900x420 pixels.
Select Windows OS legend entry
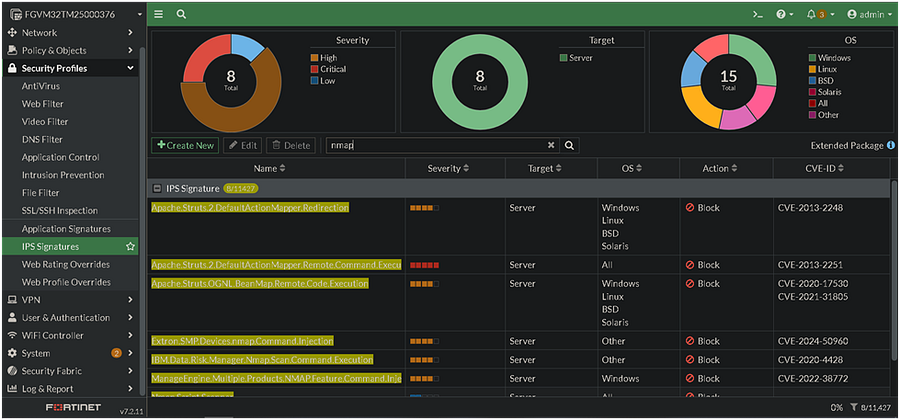[829, 58]
